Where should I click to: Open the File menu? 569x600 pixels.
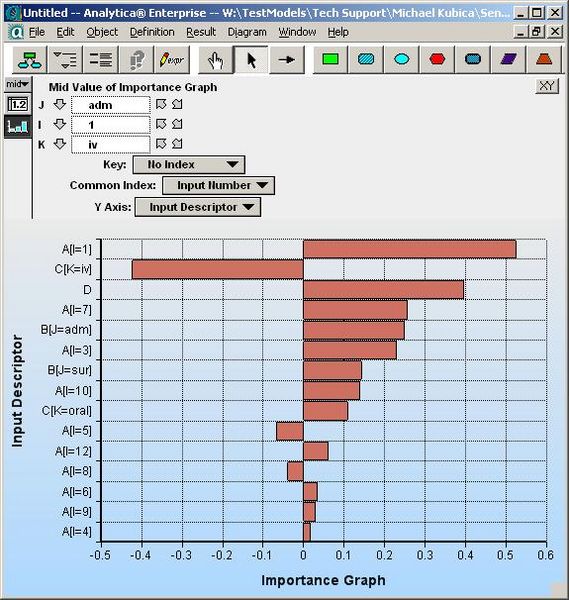click(37, 32)
